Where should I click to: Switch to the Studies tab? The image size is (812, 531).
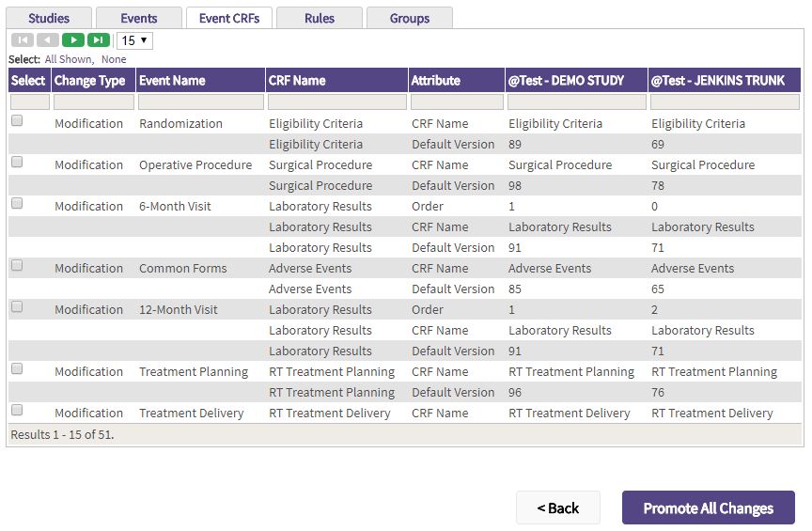[x=49, y=18]
